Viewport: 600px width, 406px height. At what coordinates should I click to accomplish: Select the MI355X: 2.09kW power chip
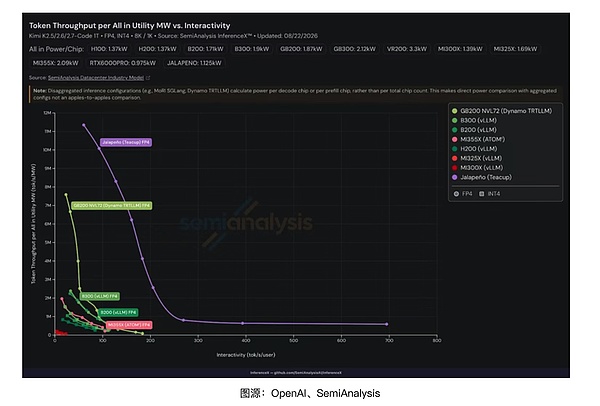(x=55, y=63)
